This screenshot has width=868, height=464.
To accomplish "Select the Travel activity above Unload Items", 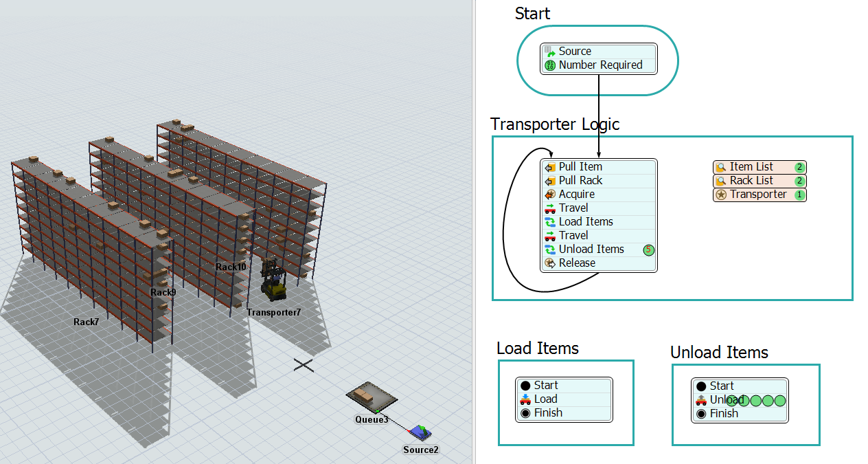I will 573,236.
